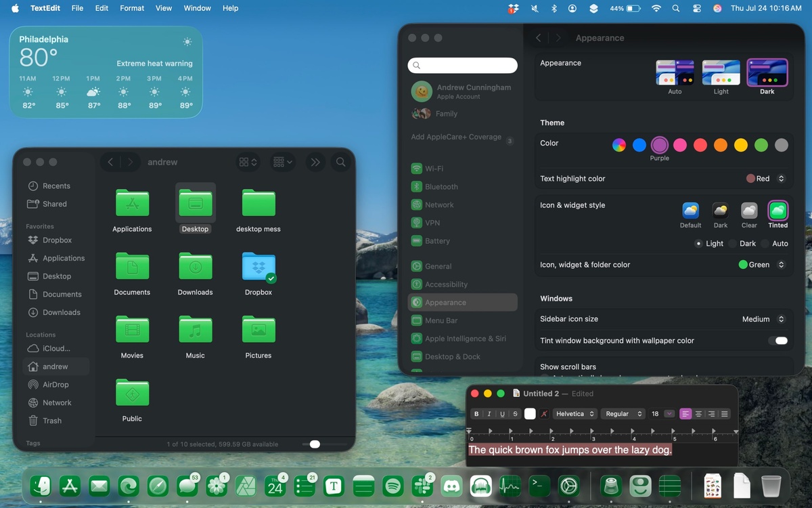The image size is (812, 508).
Task: Open the Help menu
Action: (x=231, y=8)
